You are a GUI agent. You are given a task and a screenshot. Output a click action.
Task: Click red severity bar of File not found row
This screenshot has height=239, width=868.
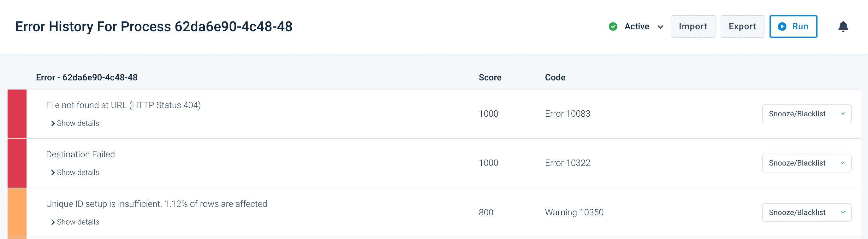point(17,114)
